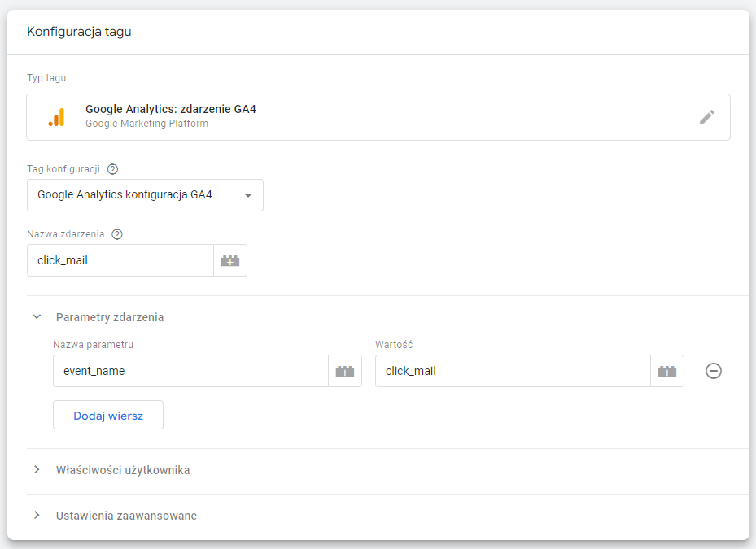Open help for Tag konfiguracji
Screen dimensions: 756x549
(x=112, y=169)
